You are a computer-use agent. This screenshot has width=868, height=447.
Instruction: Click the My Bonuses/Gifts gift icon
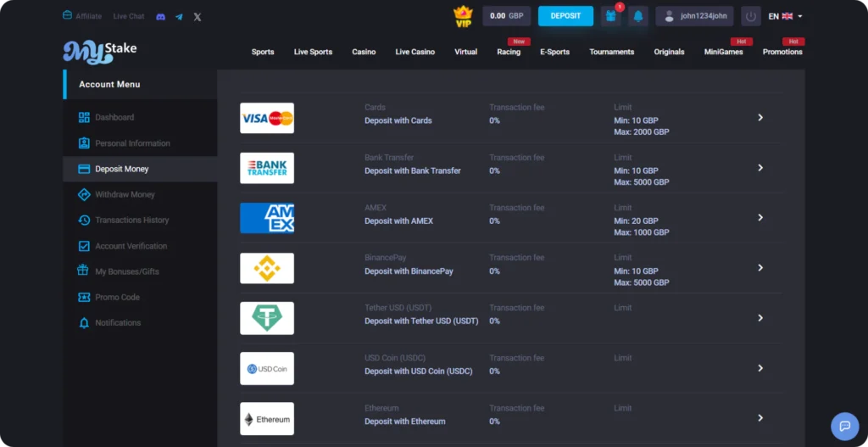click(x=83, y=271)
